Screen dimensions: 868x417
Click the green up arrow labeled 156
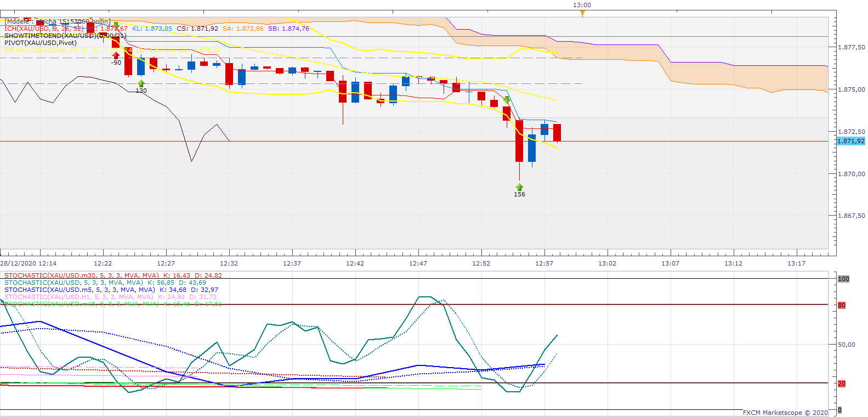pos(519,187)
